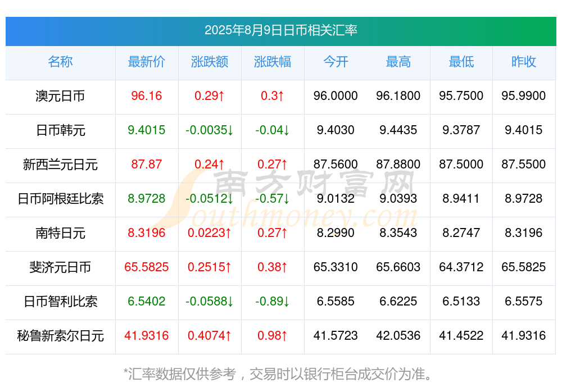Click the change amount '-0.0512↓'
562x392 pixels.
(209, 198)
